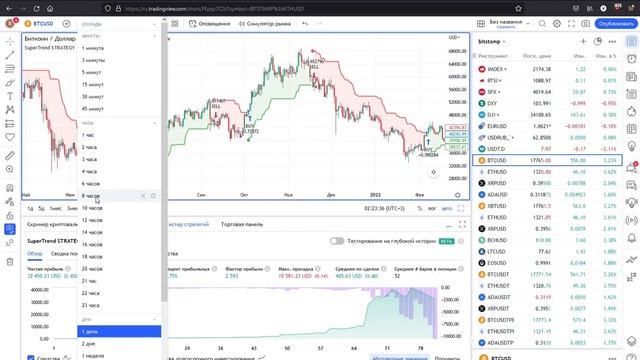This screenshot has height=360, width=640.
Task: Open the Overview tab in strategy tester
Action: click(x=35, y=253)
